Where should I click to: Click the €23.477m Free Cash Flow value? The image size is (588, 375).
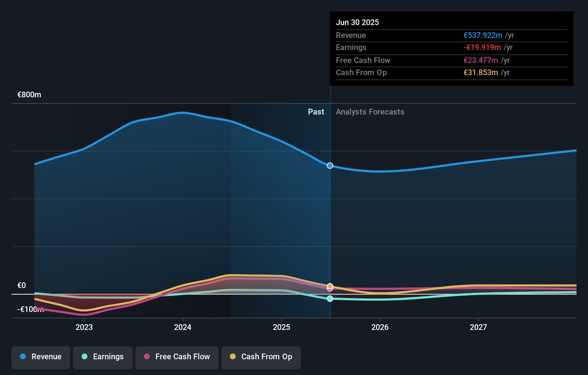tap(481, 60)
